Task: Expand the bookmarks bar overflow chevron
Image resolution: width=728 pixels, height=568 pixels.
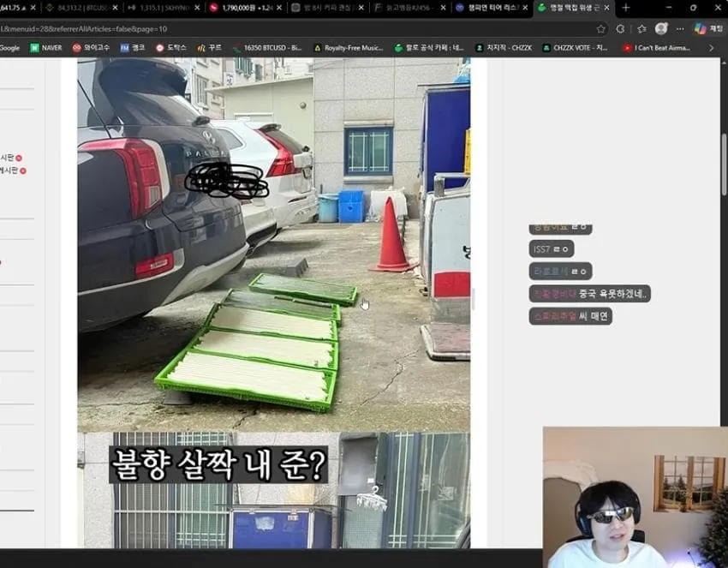Action: coord(711,48)
